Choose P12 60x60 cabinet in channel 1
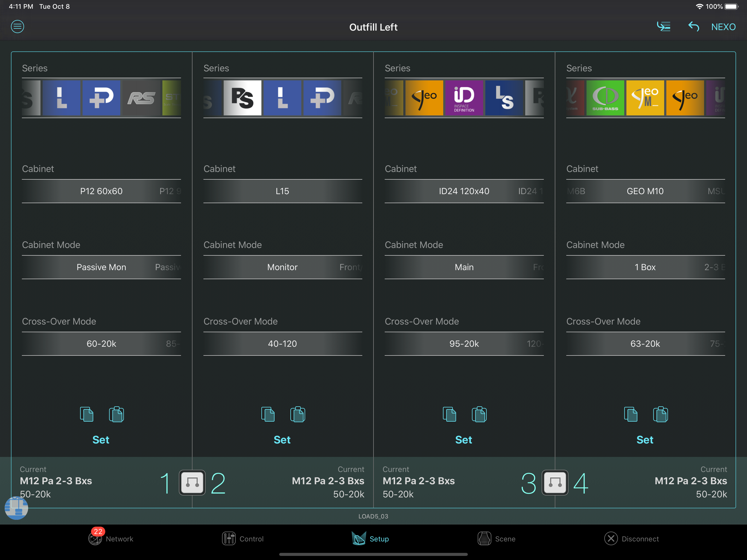The height and width of the screenshot is (560, 747). (101, 191)
